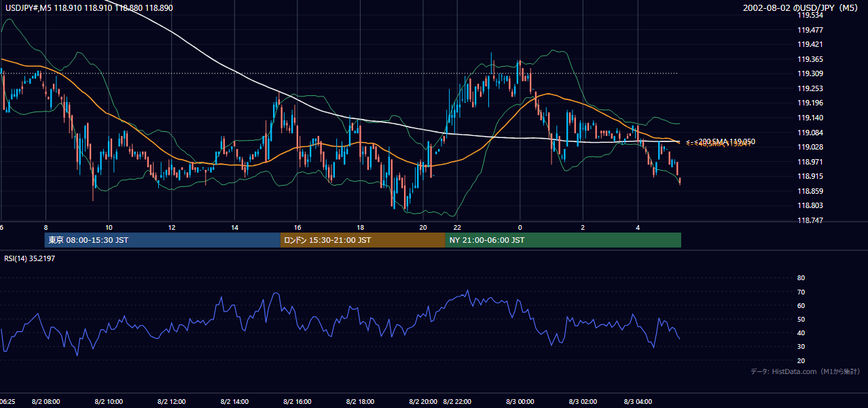This screenshot has height=408, width=868.
Task: Click the RSI(14) 35.2197 indicator label
Action: 31,258
